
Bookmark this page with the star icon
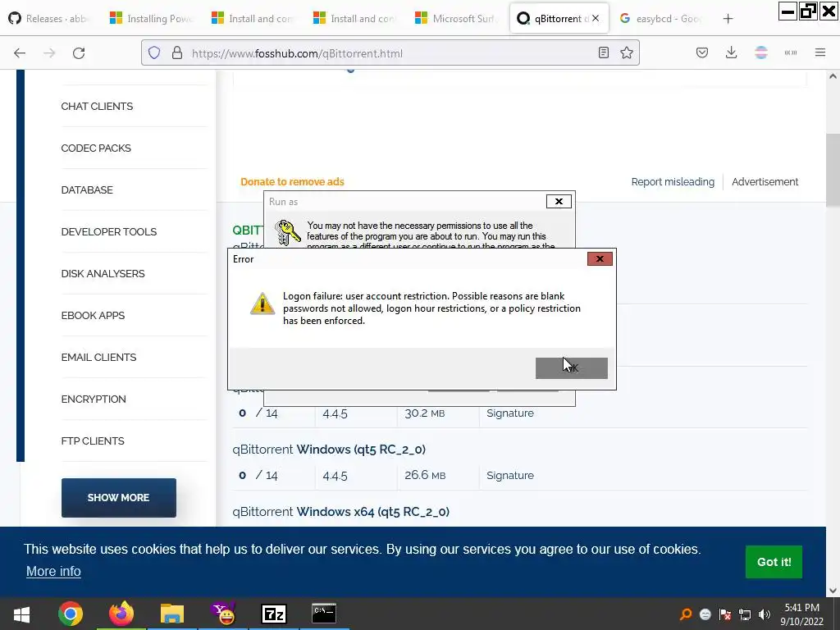pos(626,52)
